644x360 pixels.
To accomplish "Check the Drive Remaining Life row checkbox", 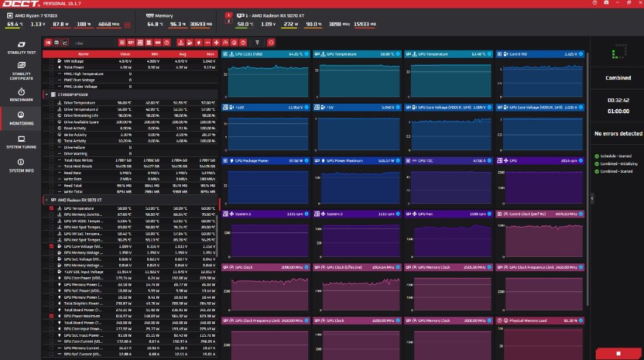I will pos(51,116).
